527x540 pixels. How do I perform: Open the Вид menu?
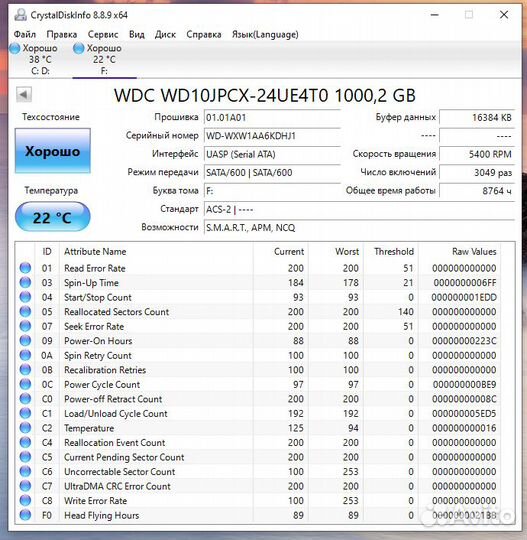coord(137,34)
